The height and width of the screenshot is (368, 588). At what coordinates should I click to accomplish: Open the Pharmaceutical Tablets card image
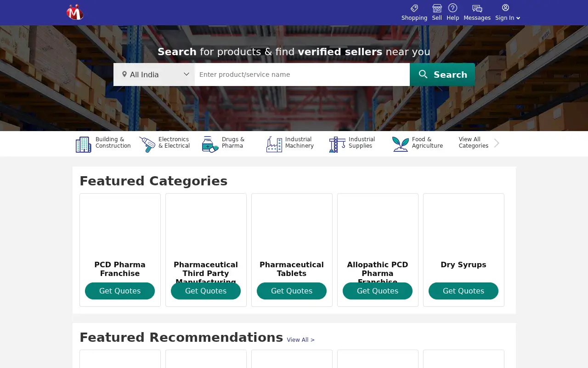pos(292,227)
